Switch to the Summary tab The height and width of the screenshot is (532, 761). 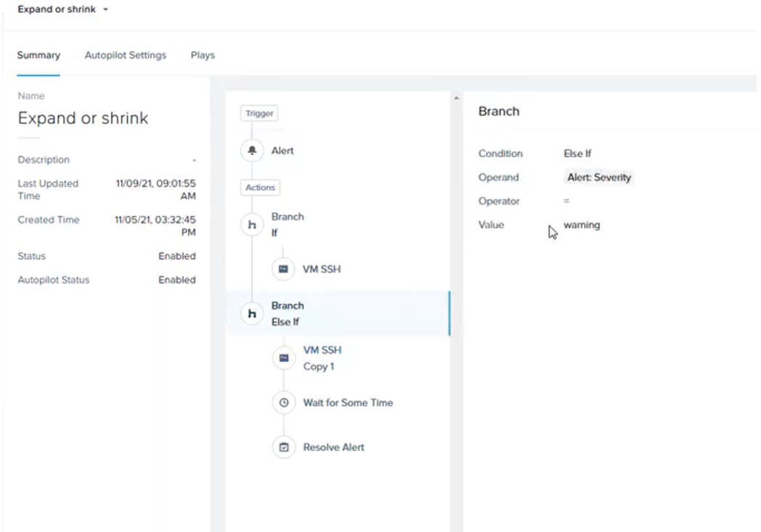pyautogui.click(x=38, y=55)
